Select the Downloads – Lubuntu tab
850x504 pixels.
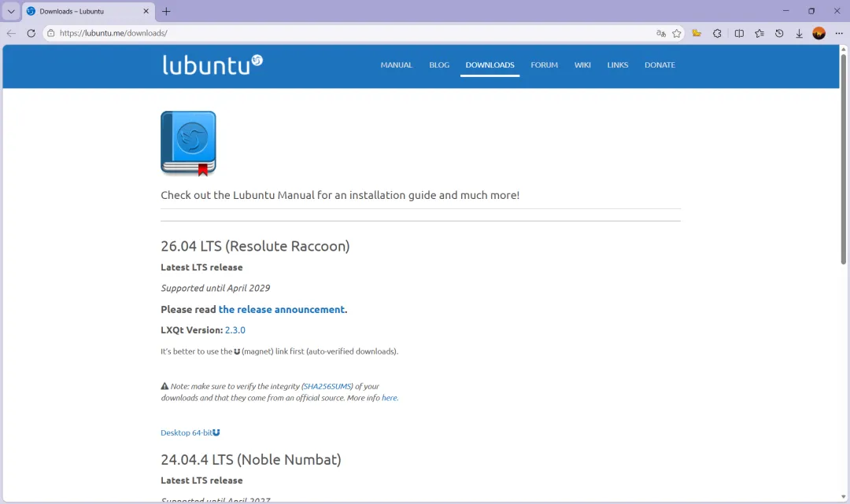click(88, 11)
